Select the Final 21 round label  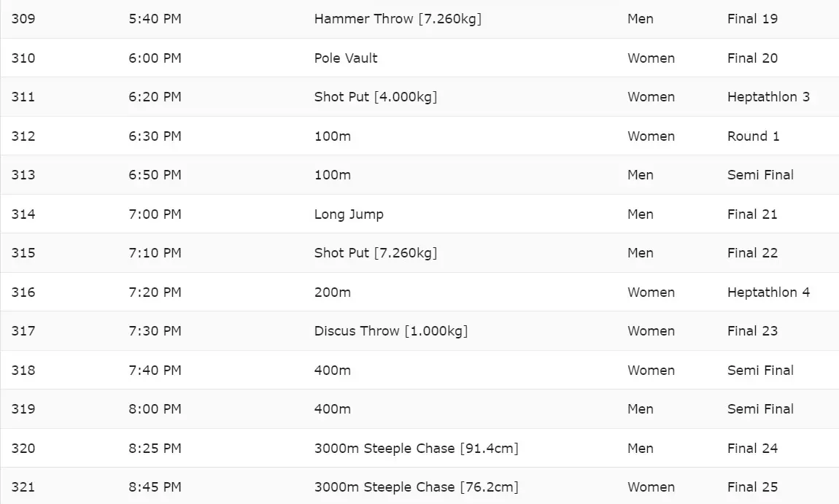(x=752, y=214)
